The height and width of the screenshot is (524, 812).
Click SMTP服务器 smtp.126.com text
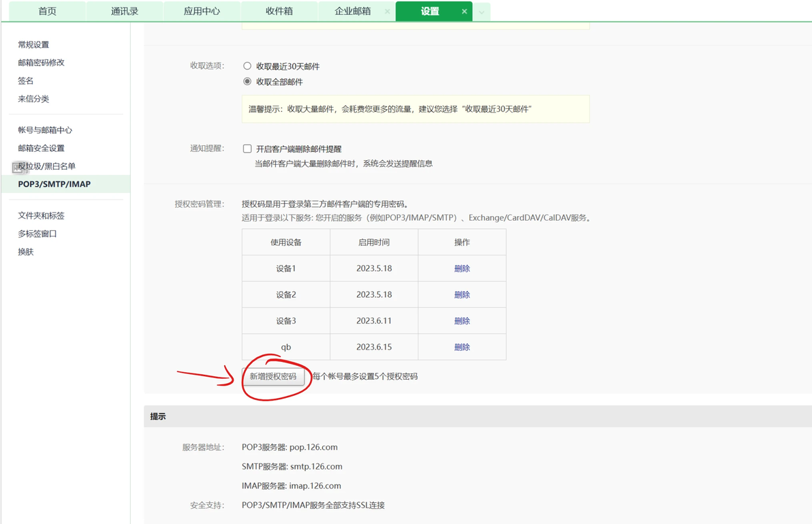tap(292, 467)
